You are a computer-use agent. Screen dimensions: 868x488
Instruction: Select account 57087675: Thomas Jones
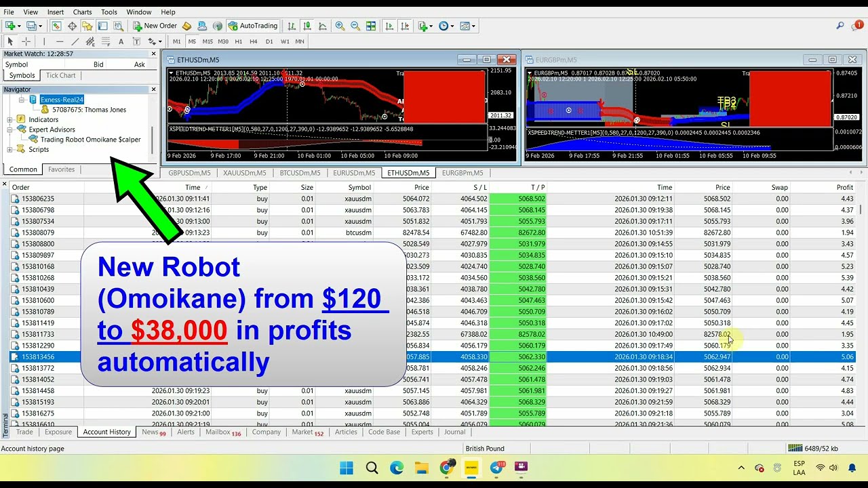click(x=89, y=110)
